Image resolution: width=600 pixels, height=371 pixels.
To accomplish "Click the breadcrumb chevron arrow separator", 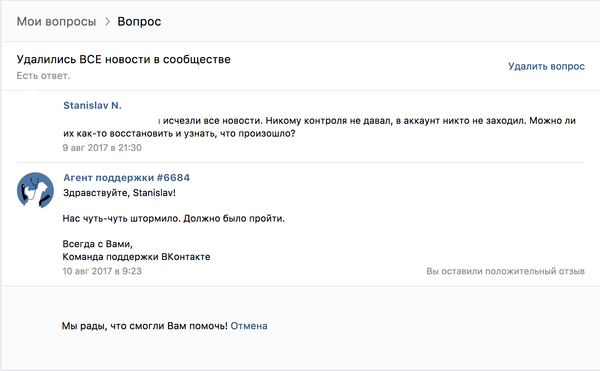I will click(108, 22).
